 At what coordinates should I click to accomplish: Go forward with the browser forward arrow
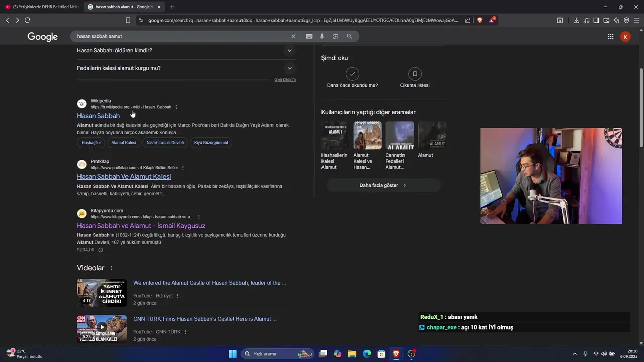coord(17,20)
